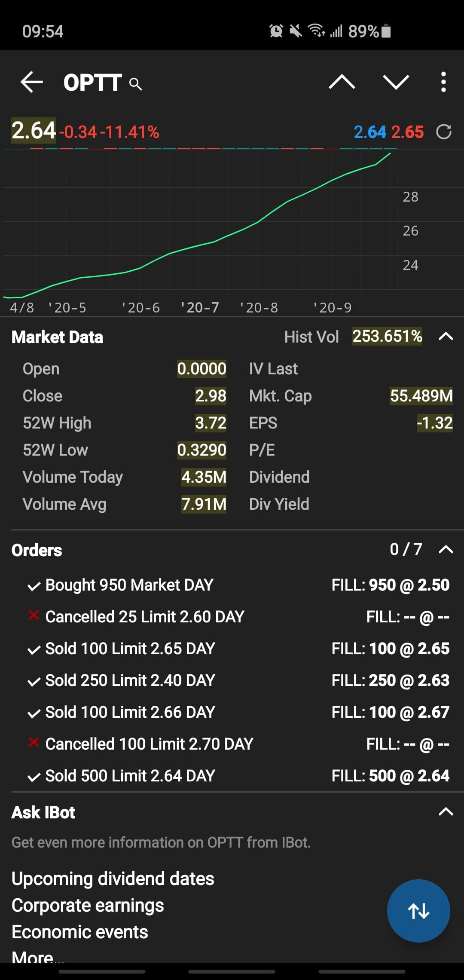Open the Bought 950 Market order
Image resolution: width=464 pixels, height=980 pixels.
129,585
